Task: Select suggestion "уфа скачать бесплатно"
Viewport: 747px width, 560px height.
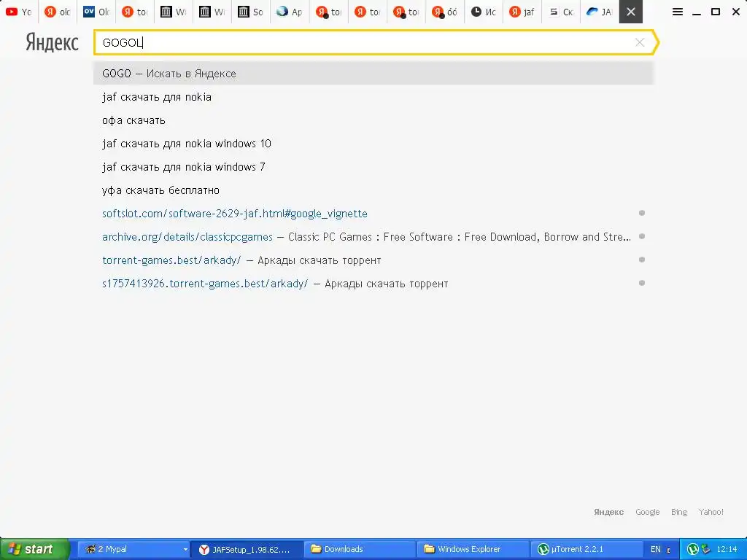Action: pos(373,190)
